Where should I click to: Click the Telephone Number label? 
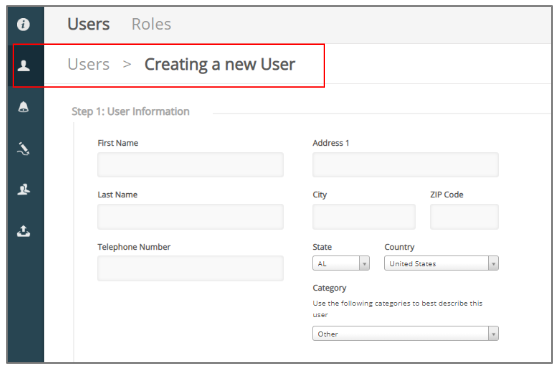coord(134,247)
